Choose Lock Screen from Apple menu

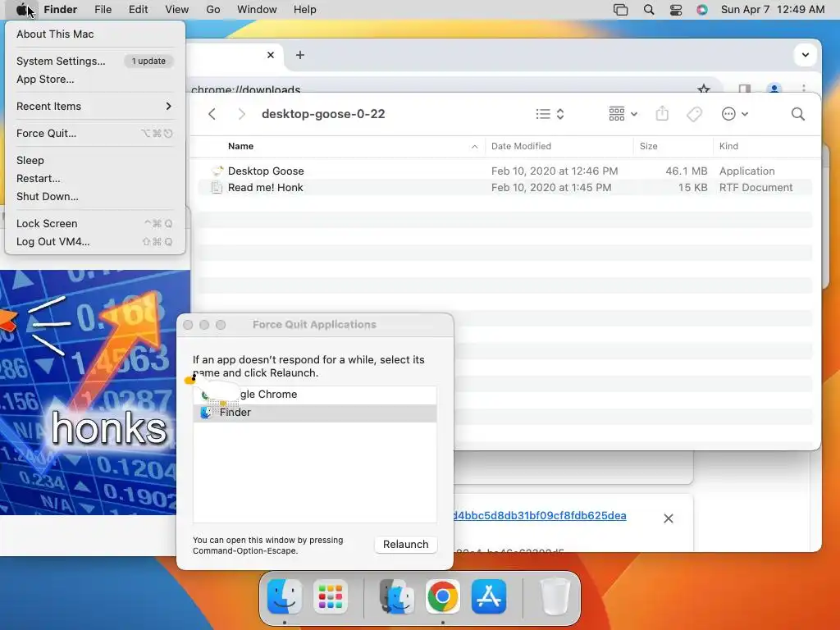pos(95,223)
